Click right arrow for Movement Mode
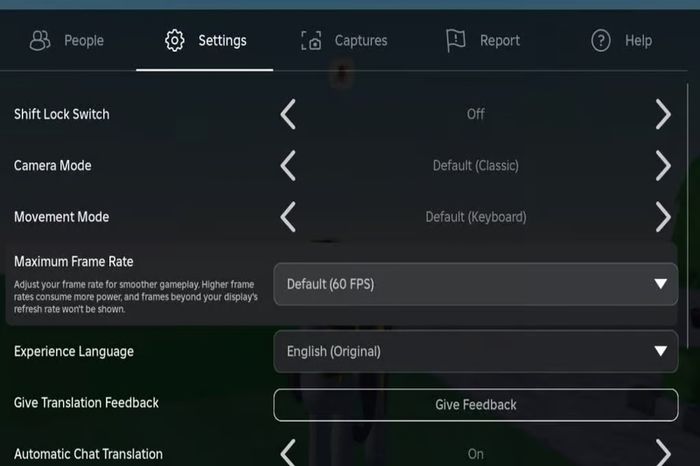 pyautogui.click(x=663, y=217)
